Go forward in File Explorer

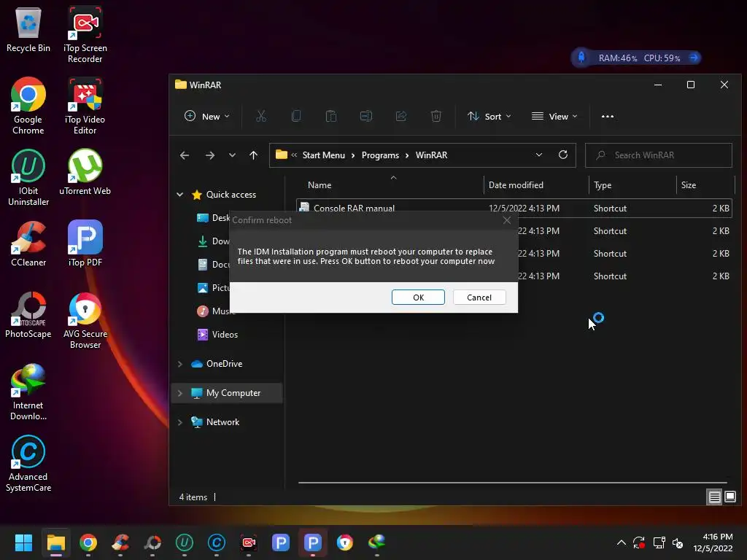pos(209,155)
